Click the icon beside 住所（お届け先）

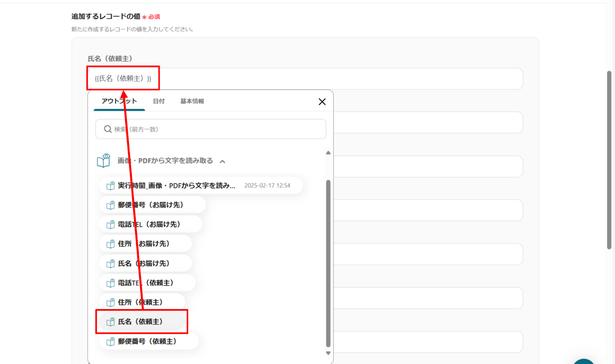(111, 244)
